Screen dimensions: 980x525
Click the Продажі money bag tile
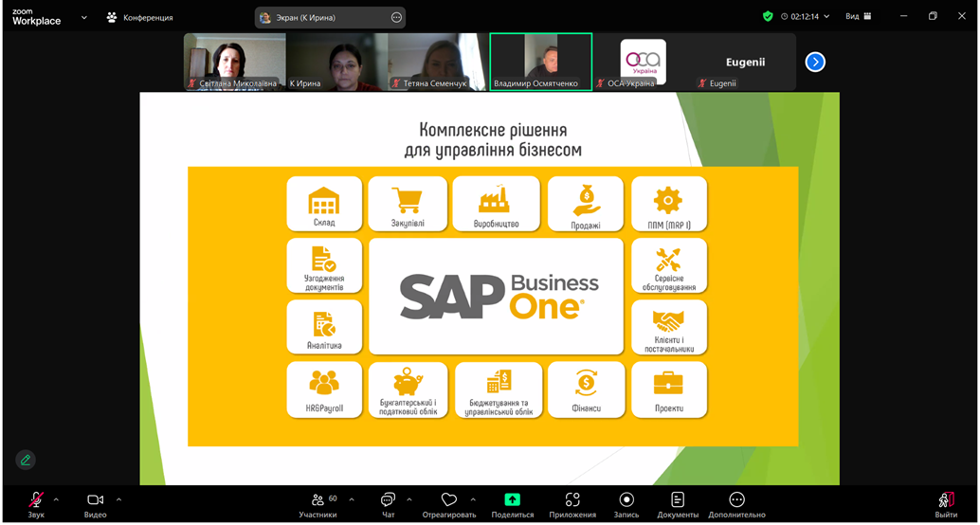coord(586,204)
